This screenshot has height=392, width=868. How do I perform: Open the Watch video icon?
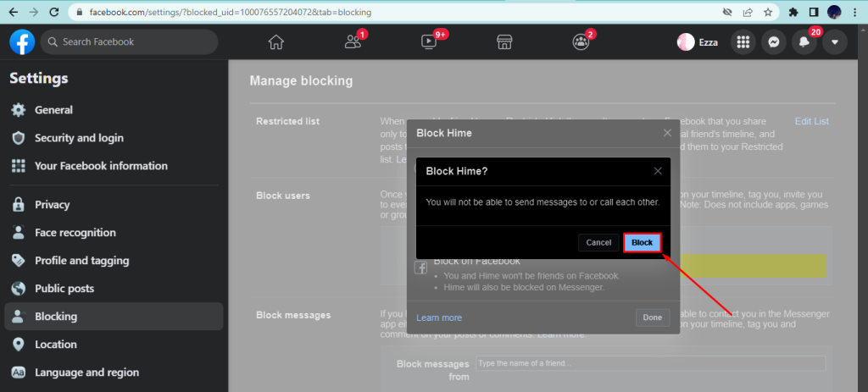[428, 42]
